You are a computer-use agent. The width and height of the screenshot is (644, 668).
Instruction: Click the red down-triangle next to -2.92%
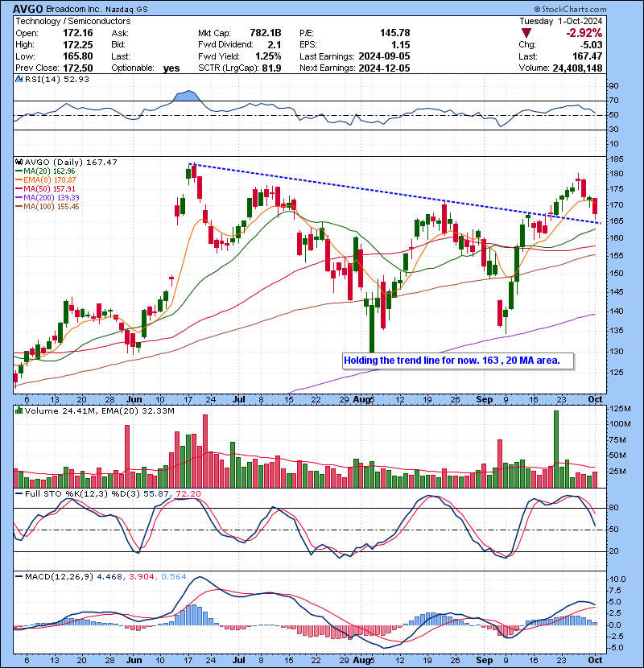click(526, 33)
